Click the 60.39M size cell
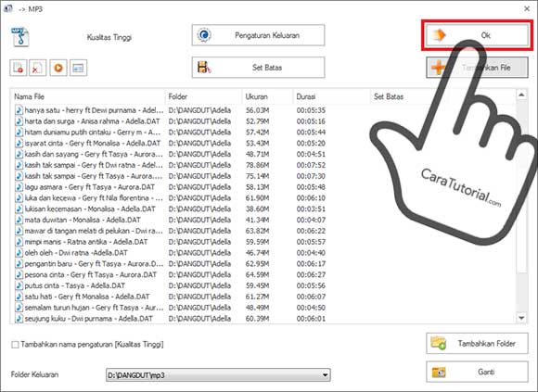 [x=257, y=319]
